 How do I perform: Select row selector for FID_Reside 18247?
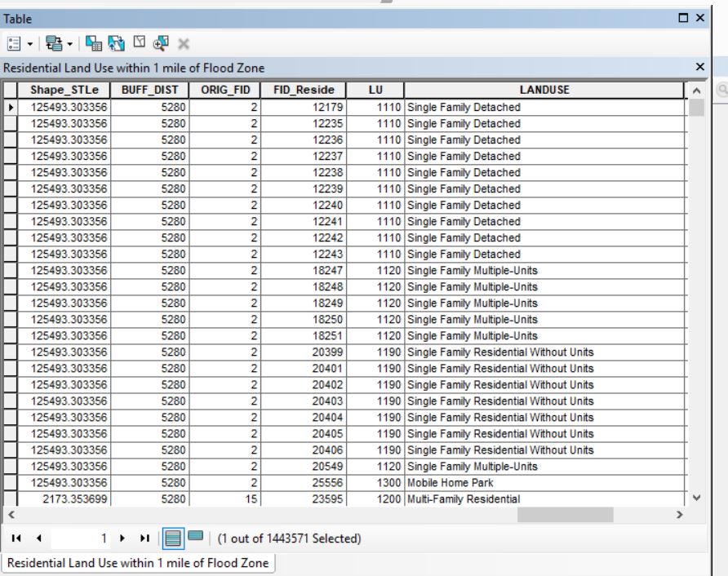pyautogui.click(x=11, y=270)
